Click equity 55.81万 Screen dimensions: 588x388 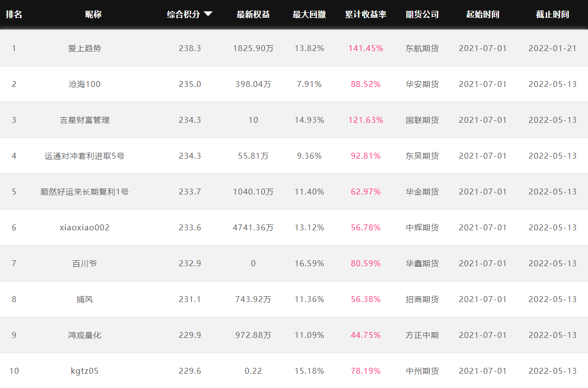(x=253, y=156)
